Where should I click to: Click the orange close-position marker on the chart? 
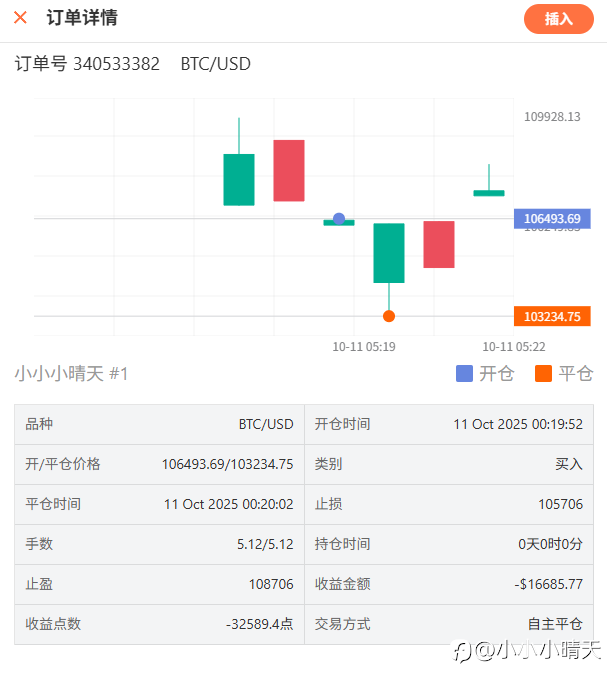[389, 316]
